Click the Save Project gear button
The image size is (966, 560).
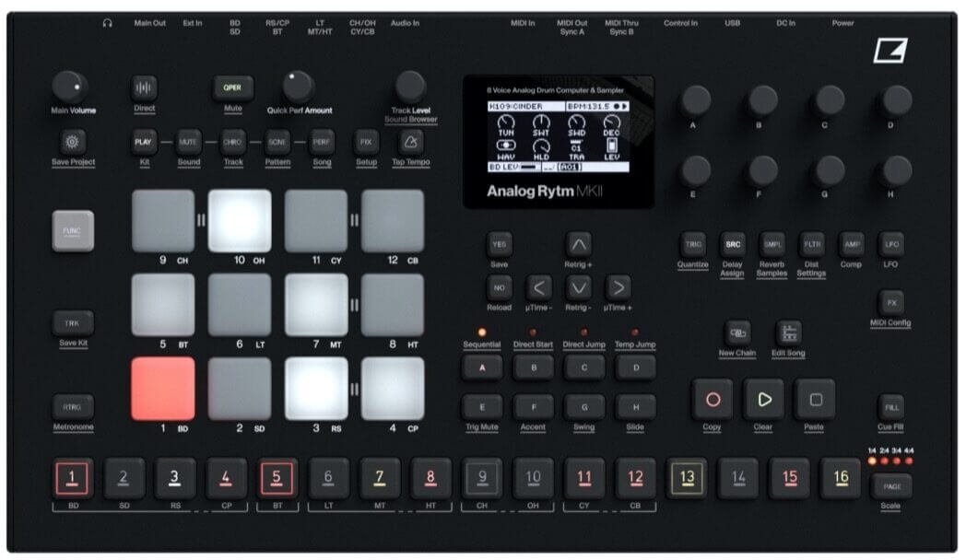tap(72, 142)
